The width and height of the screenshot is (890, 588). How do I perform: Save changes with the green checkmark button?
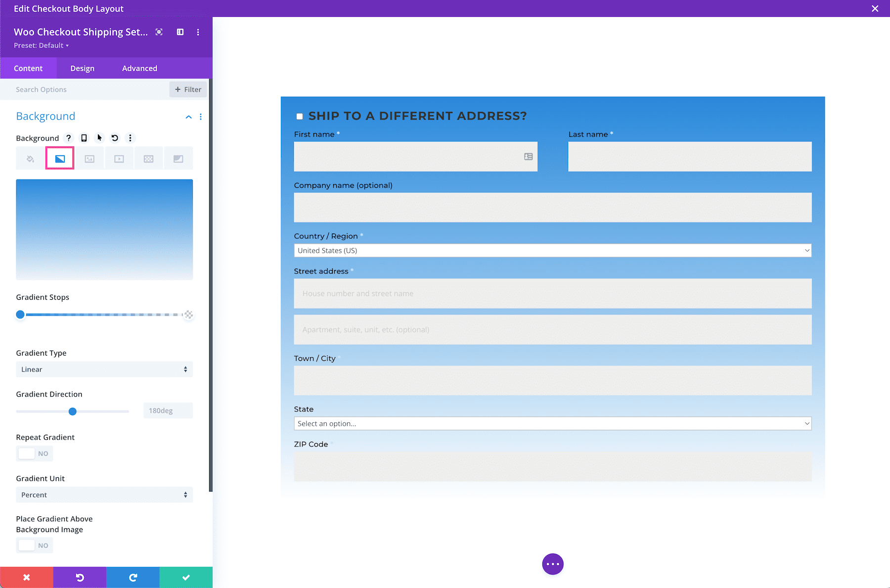(x=185, y=577)
